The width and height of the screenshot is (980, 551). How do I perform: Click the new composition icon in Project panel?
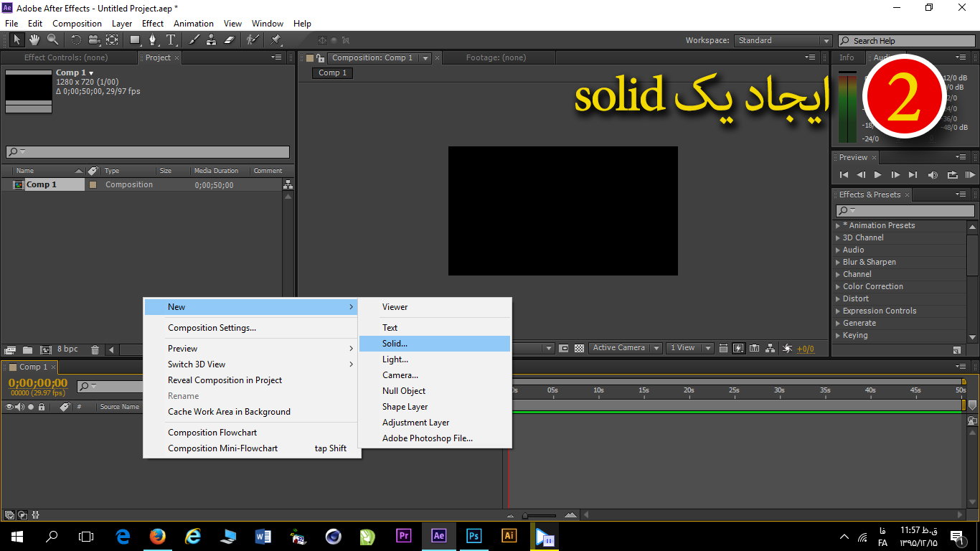46,349
